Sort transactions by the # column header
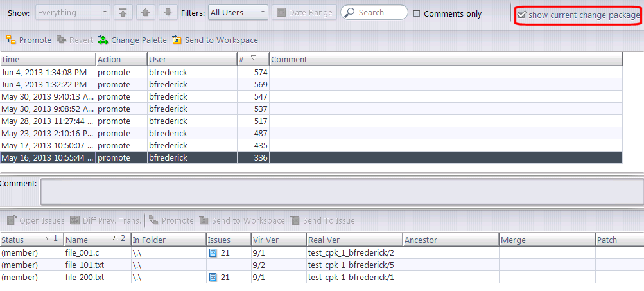The width and height of the screenshot is (644, 291). pyautogui.click(x=252, y=59)
